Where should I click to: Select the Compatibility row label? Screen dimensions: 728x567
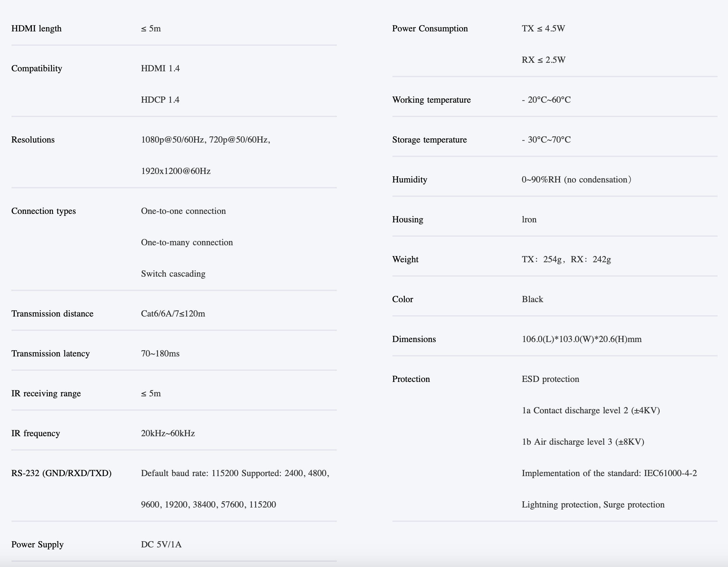coord(37,69)
